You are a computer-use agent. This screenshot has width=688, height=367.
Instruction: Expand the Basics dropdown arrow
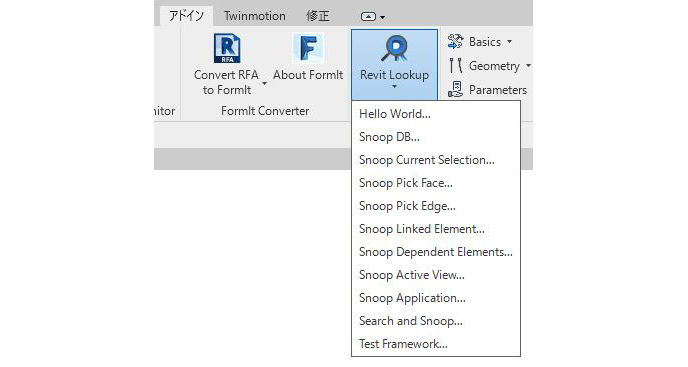[x=509, y=42]
